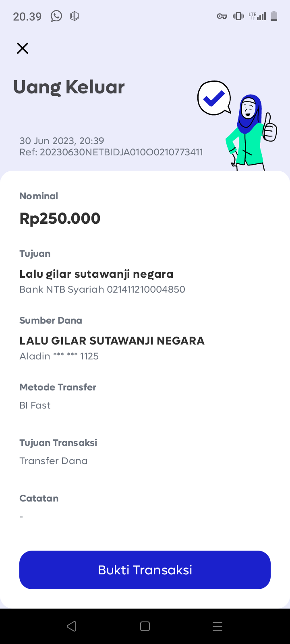Tap the Bukti Transaksi button
290x644 pixels.
145,570
